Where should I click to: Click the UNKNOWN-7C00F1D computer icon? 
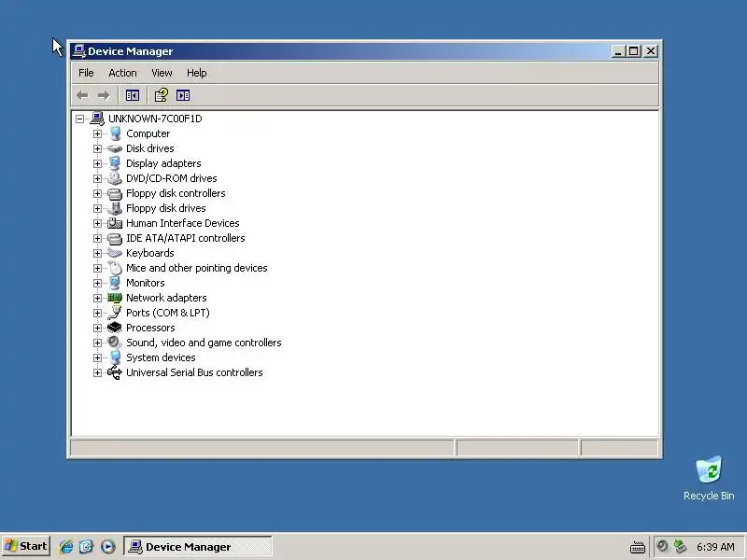click(97, 119)
